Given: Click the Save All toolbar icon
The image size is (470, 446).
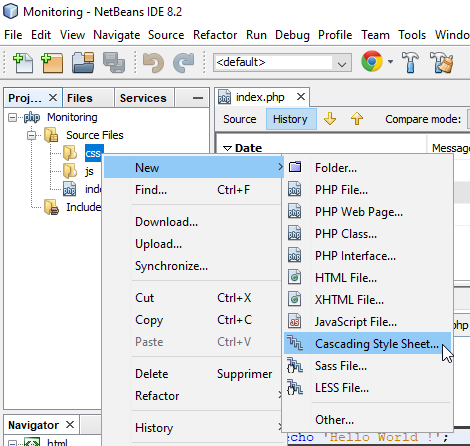Looking at the screenshot, I should (114, 62).
